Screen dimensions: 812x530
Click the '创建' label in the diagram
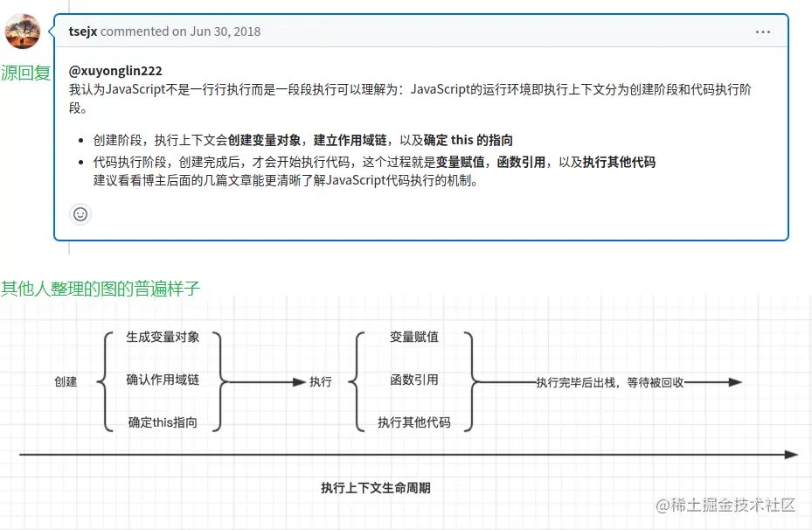click(x=66, y=382)
